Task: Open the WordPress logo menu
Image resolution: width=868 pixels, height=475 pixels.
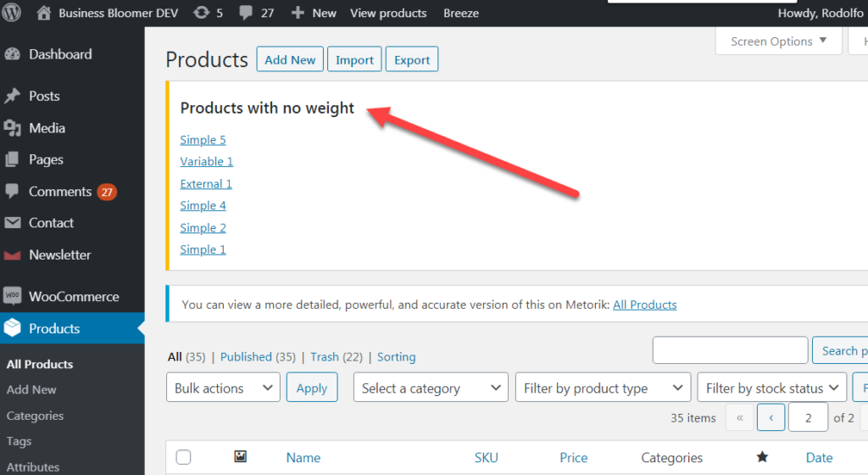Action: 11,12
